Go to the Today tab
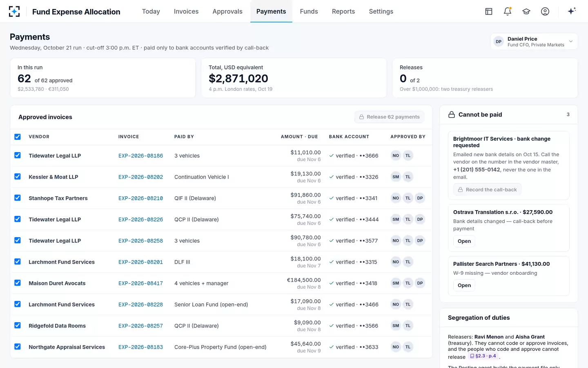This screenshot has height=368, width=588. click(151, 11)
